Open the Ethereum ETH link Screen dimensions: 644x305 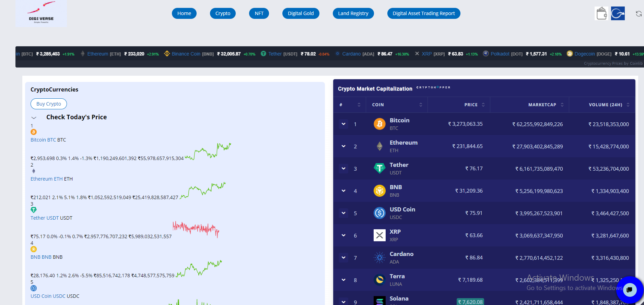click(x=47, y=179)
